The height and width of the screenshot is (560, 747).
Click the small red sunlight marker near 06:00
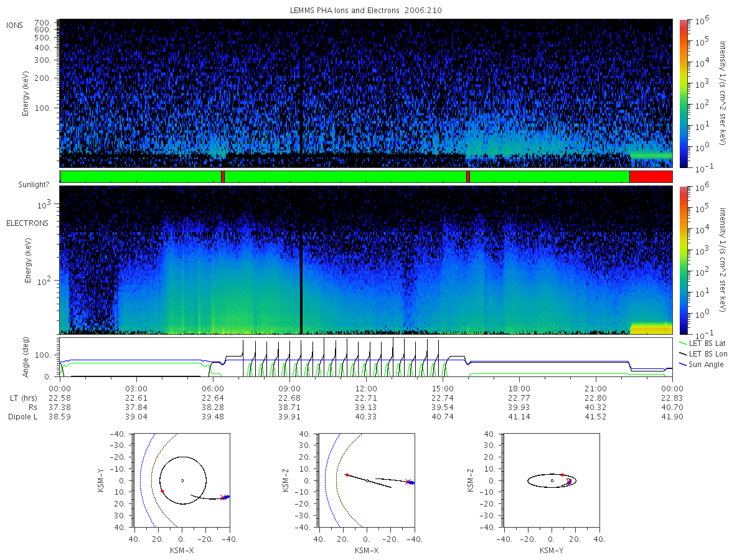(223, 177)
